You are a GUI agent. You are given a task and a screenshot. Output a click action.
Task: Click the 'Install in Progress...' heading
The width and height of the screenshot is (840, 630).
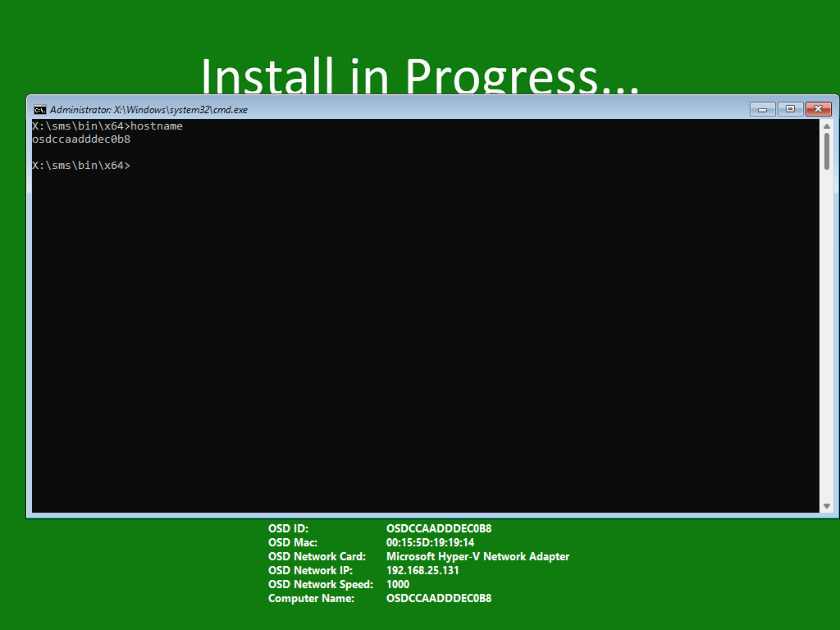[x=419, y=76]
